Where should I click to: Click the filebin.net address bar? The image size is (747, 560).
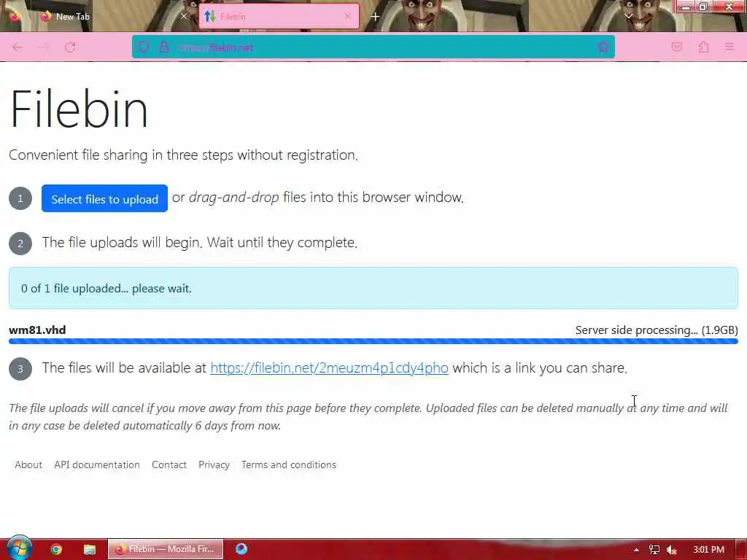(373, 47)
